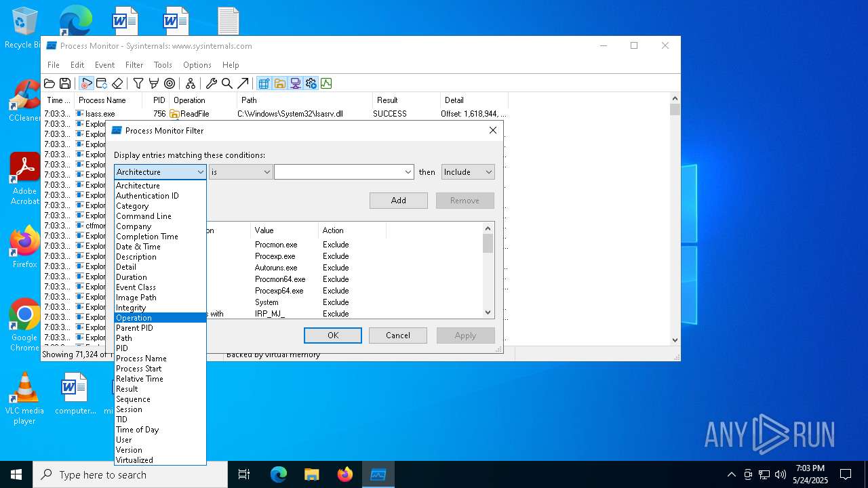Click the Open file toolbar icon
868x488 pixels.
[x=50, y=83]
